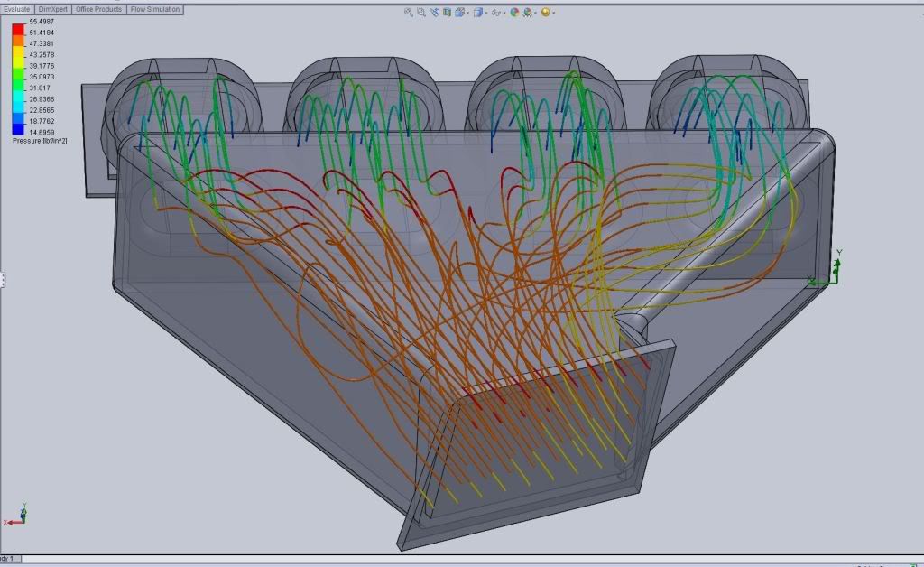Click the Hide/Show Items glasses icon
The image size is (924, 567).
(496, 13)
